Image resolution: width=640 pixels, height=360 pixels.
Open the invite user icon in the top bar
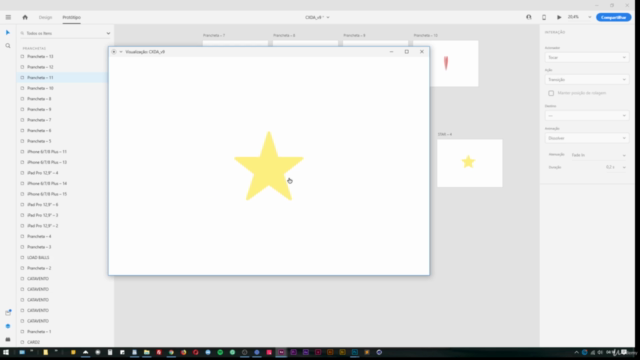coord(529,17)
